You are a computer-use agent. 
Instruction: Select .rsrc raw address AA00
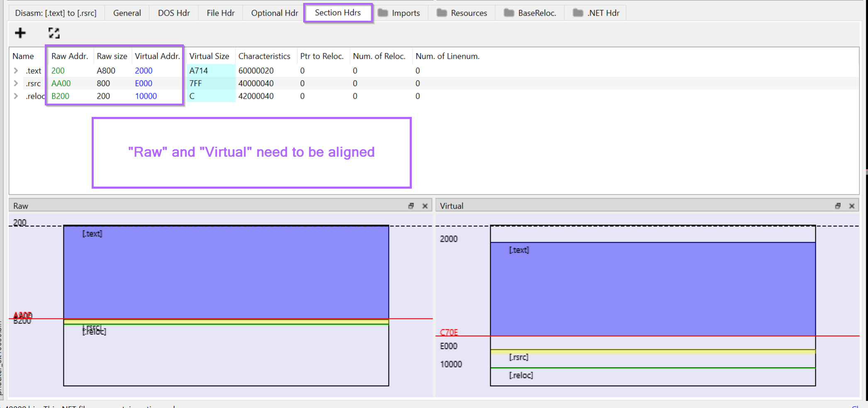pos(61,83)
